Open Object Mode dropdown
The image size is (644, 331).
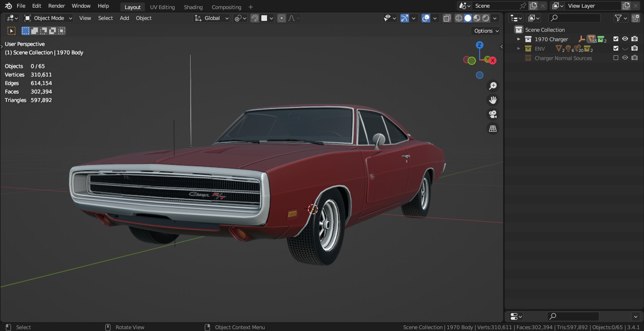tap(48, 18)
